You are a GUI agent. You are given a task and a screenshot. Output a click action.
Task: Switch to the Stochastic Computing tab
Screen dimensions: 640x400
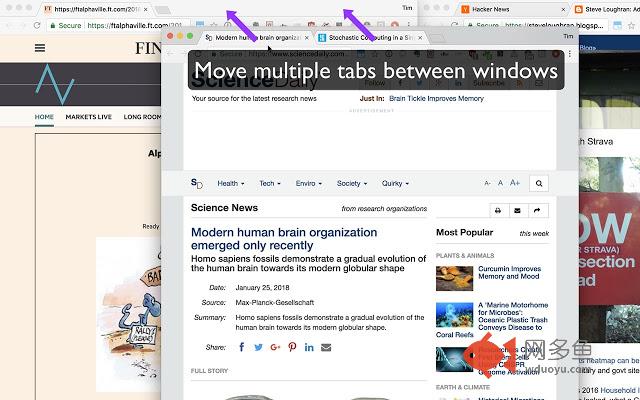[x=371, y=38]
